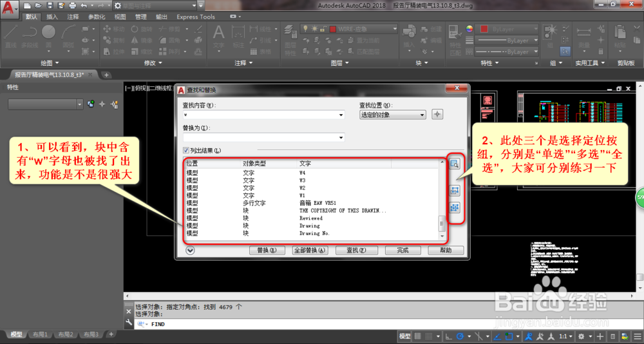Select the result row 音箱 EAW VR51
Image resolution: width=644 pixels, height=344 pixels.
tap(312, 203)
